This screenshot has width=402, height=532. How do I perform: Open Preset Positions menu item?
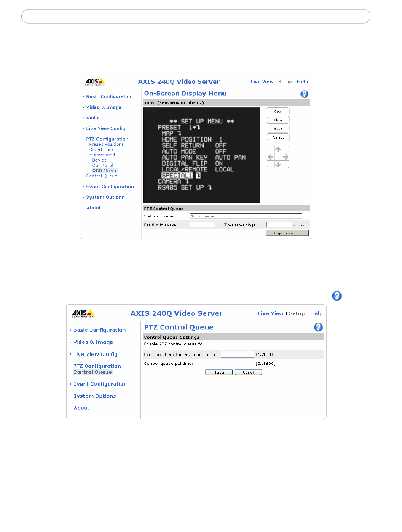coord(106,144)
